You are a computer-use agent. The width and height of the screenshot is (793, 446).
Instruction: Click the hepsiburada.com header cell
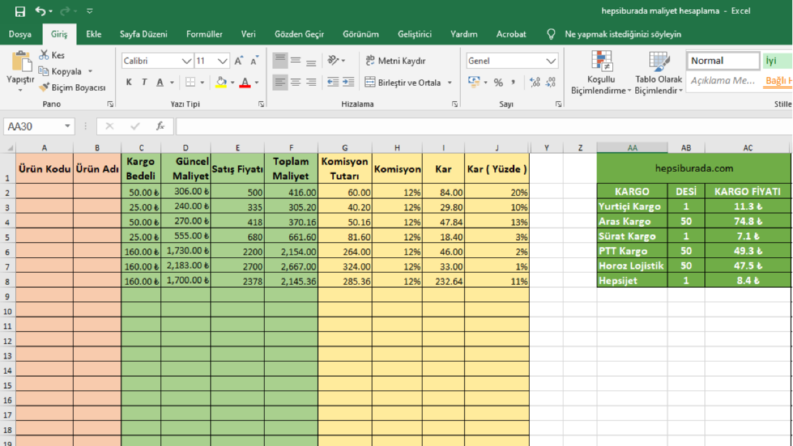click(x=694, y=168)
